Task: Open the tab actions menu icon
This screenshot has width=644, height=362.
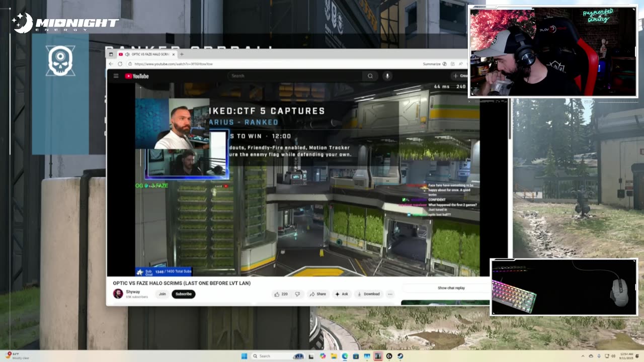Action: (x=111, y=54)
